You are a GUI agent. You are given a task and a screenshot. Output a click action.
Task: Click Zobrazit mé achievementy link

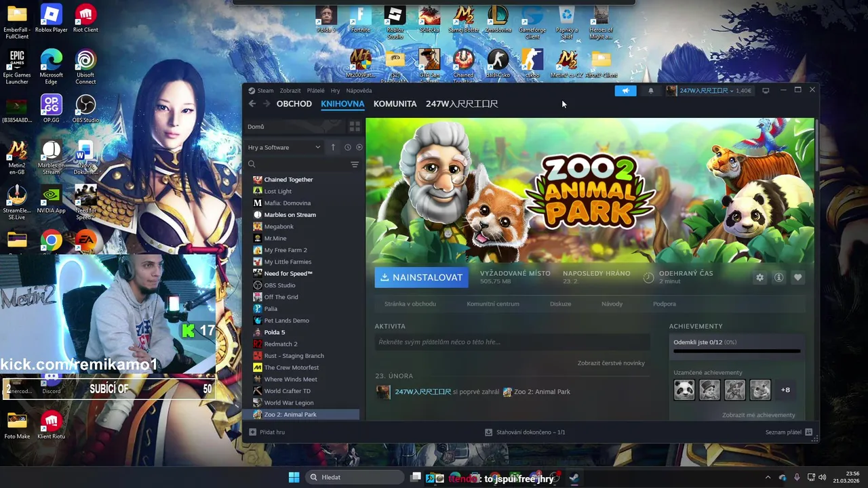click(x=758, y=415)
